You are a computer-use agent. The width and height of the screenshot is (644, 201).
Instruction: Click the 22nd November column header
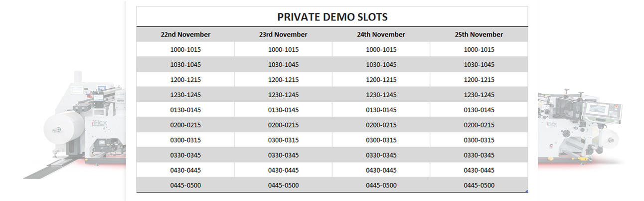coord(185,34)
